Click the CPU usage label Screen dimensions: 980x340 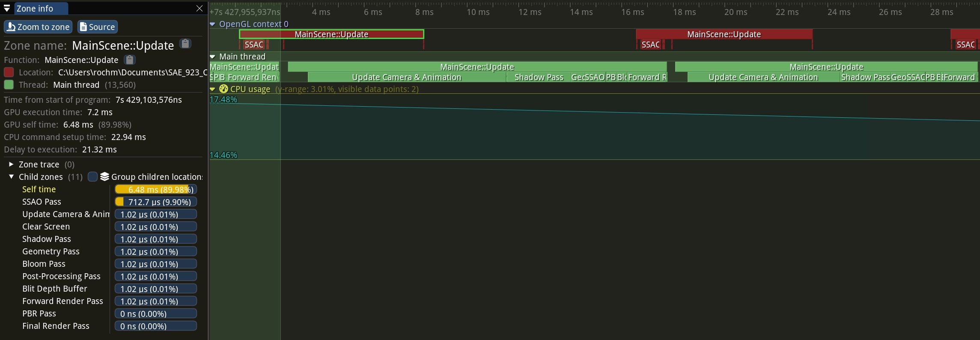pyautogui.click(x=250, y=89)
